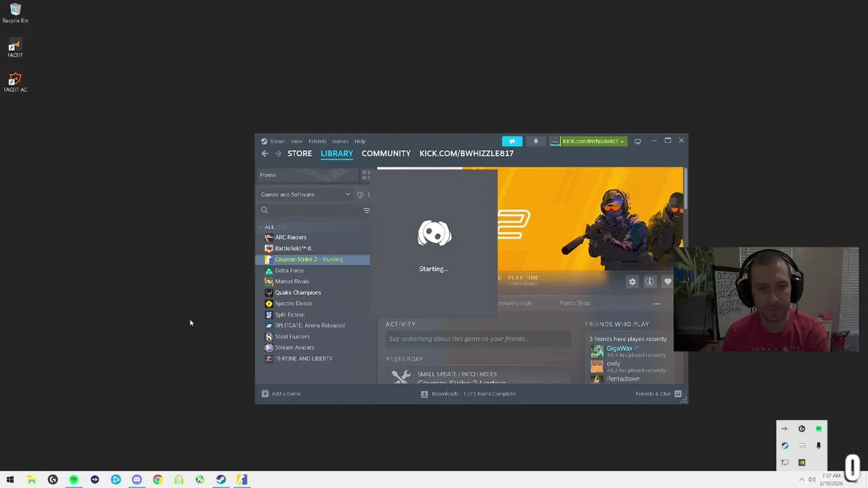Open Logitech G HUB taskbar icon

pyautogui.click(x=52, y=480)
